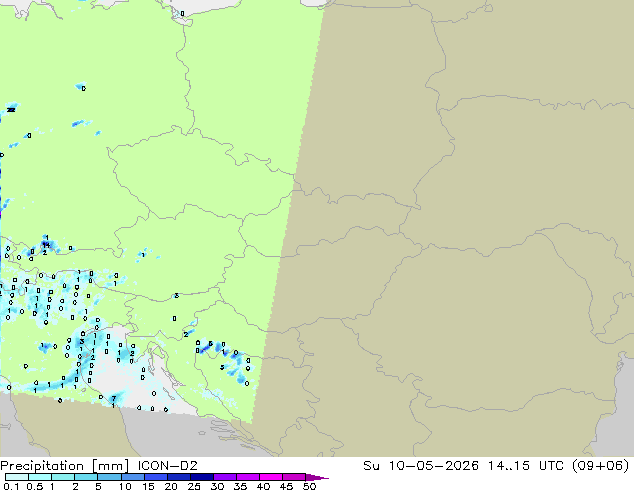Select the legend swatch between 10 and 15
The width and height of the screenshot is (634, 490).
coord(132,477)
